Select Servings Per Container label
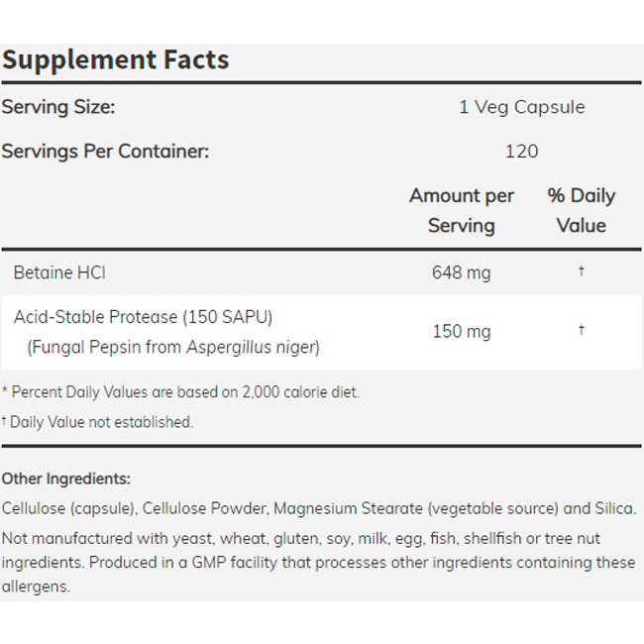Screen dimensions: 644x644 click(x=105, y=152)
